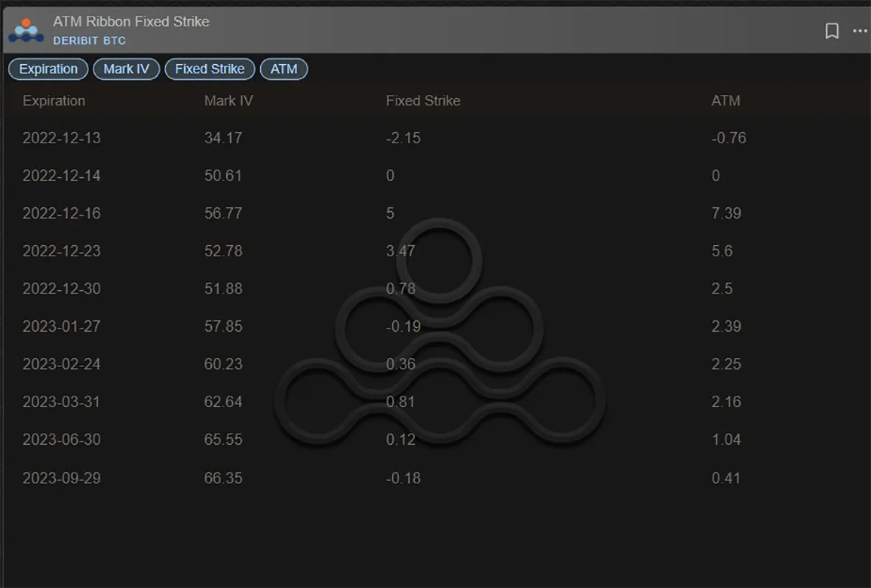The height and width of the screenshot is (588, 871).
Task: Toggle the Fixed Strike column pill
Action: coord(210,69)
